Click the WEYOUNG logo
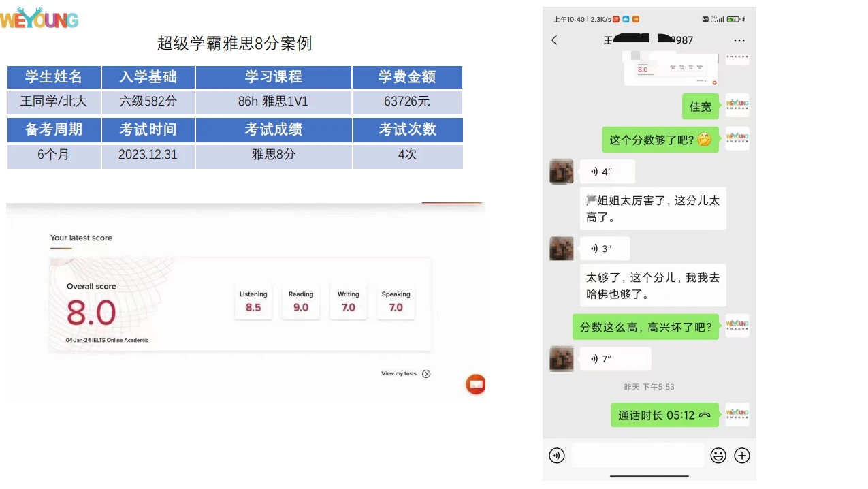The height and width of the screenshot is (489, 868). point(39,18)
